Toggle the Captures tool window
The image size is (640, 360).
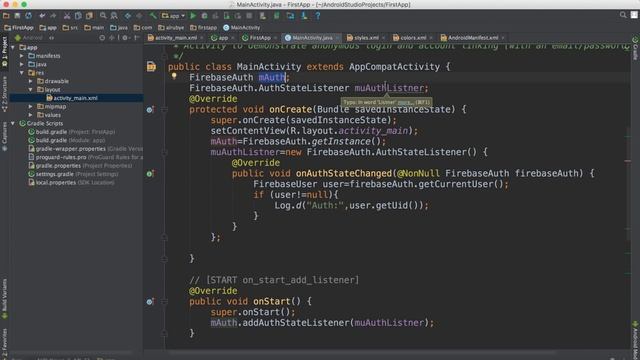click(4, 136)
